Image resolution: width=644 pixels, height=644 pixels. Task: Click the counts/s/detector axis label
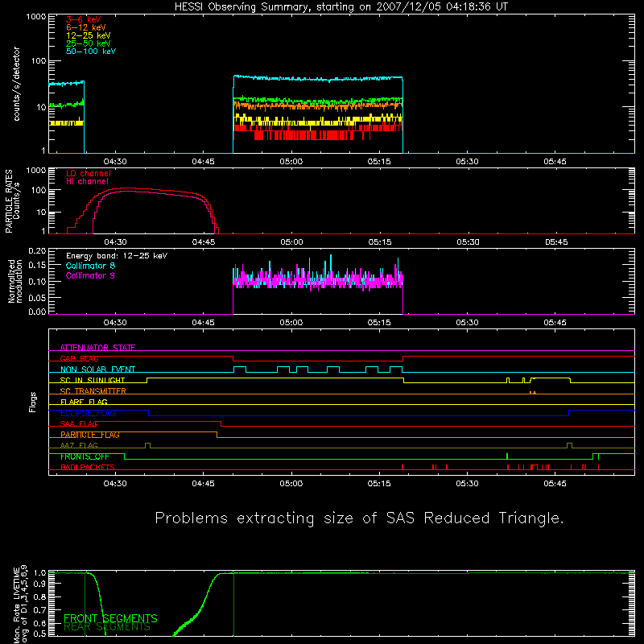pos(16,84)
